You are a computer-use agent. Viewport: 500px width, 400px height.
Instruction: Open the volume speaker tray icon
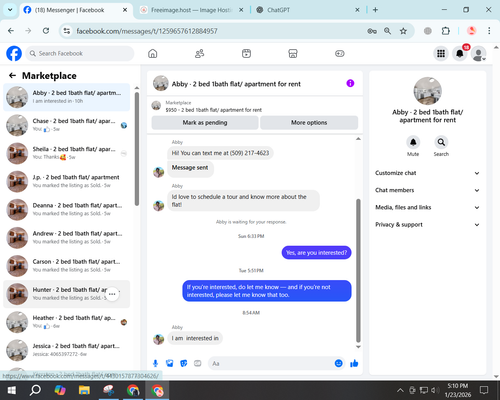[x=435, y=390]
